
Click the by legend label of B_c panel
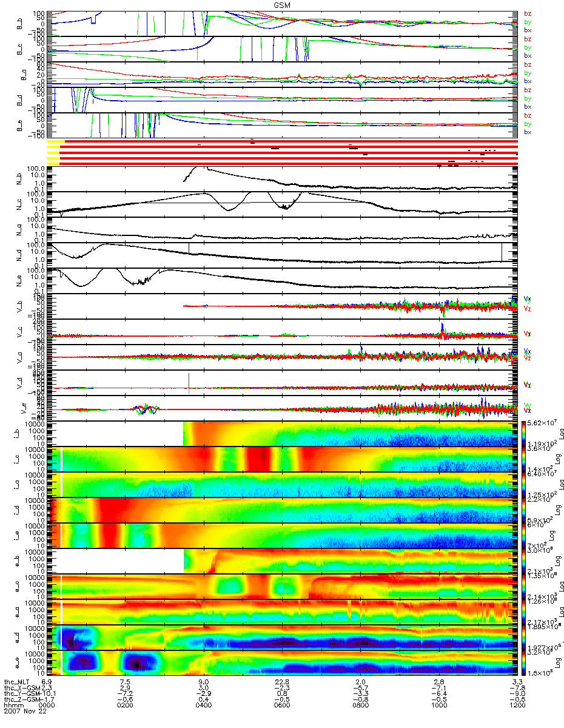point(528,47)
